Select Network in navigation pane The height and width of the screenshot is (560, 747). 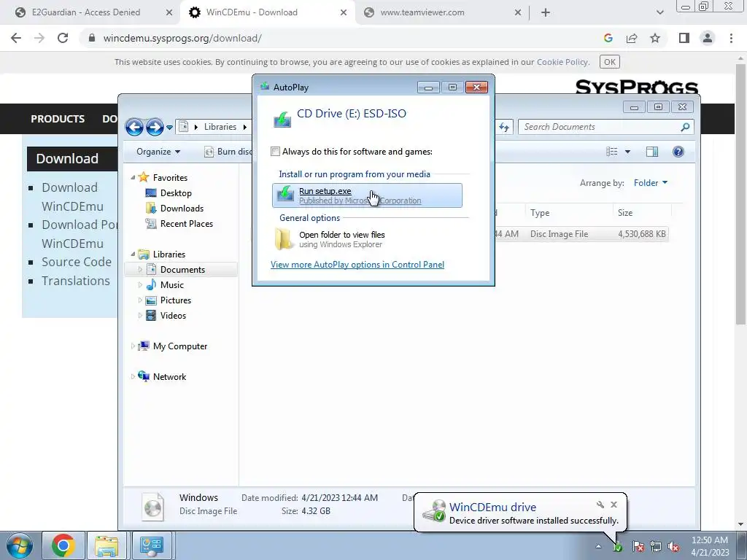pos(169,377)
